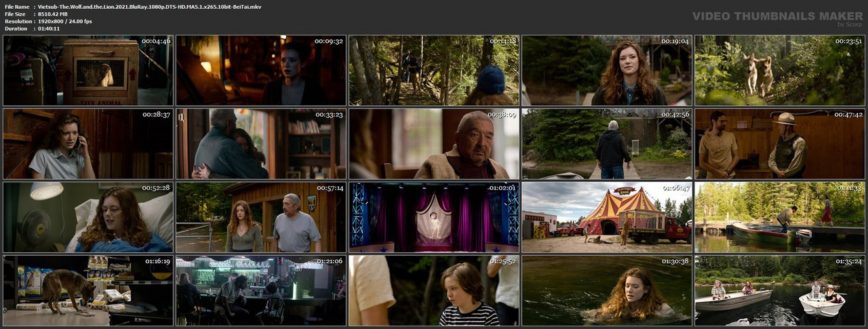Select the thumbnail timestamped 00:09:32
Image resolution: width=868 pixels, height=329 pixels.
[261, 71]
